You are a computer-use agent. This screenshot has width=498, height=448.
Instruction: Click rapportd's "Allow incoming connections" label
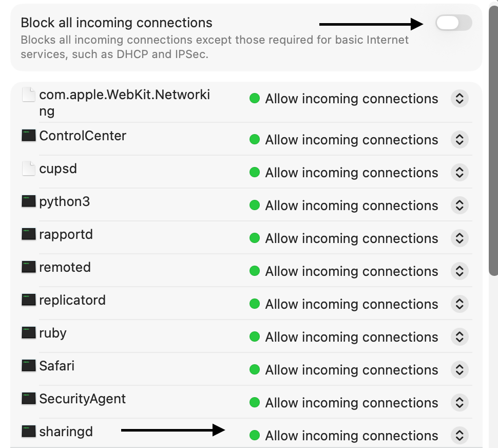(x=351, y=238)
